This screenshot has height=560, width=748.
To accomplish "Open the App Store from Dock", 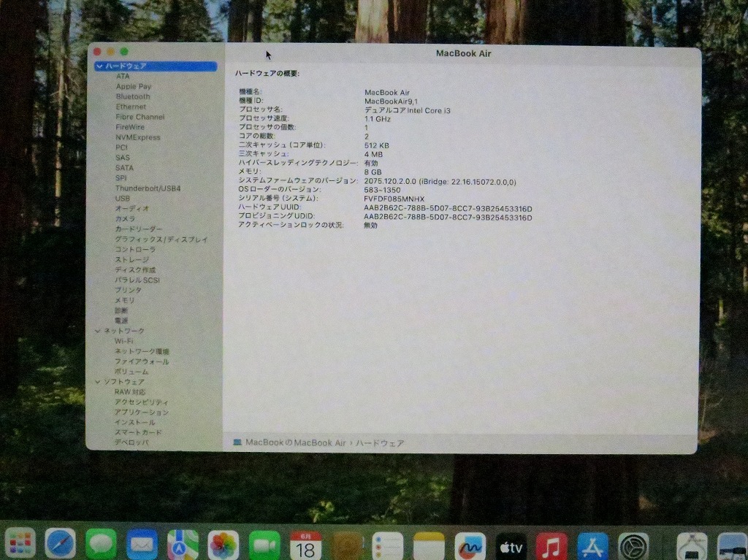I will (x=593, y=546).
